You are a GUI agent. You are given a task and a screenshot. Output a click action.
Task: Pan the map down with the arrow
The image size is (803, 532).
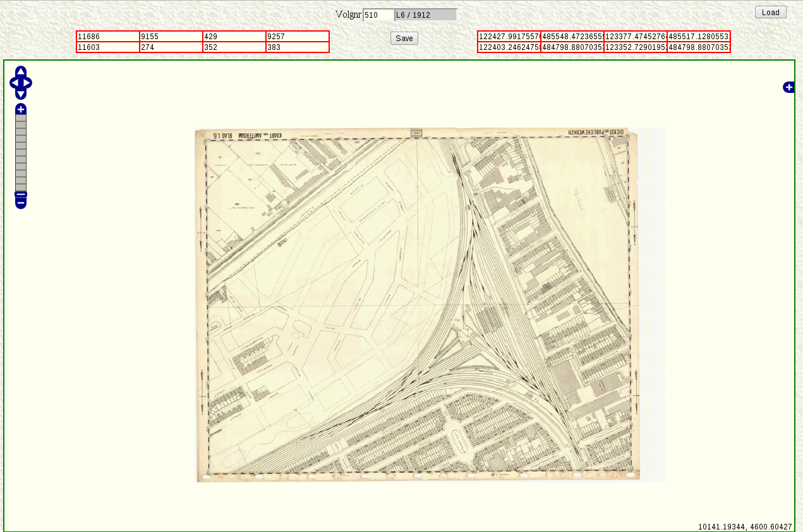point(21,94)
